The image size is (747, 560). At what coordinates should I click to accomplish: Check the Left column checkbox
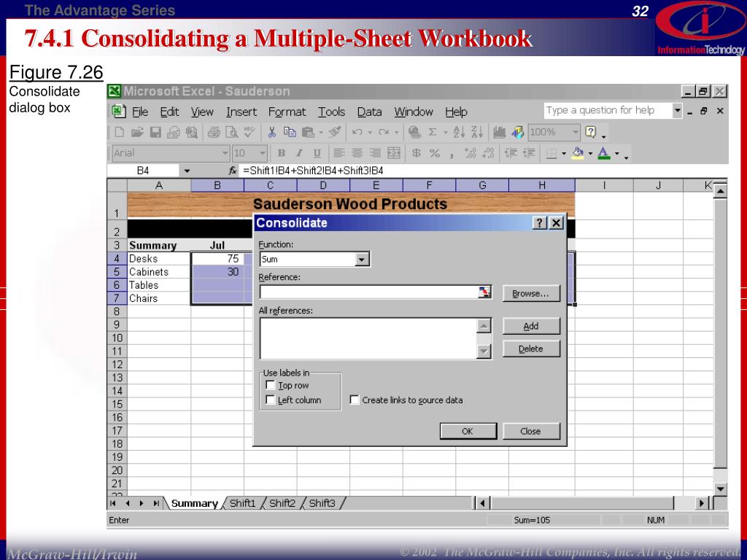(270, 400)
